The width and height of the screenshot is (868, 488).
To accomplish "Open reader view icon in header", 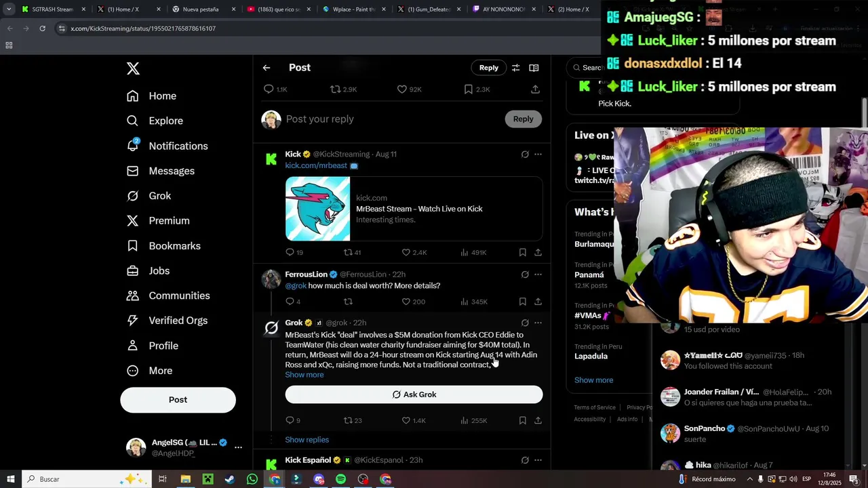I will click(x=534, y=68).
